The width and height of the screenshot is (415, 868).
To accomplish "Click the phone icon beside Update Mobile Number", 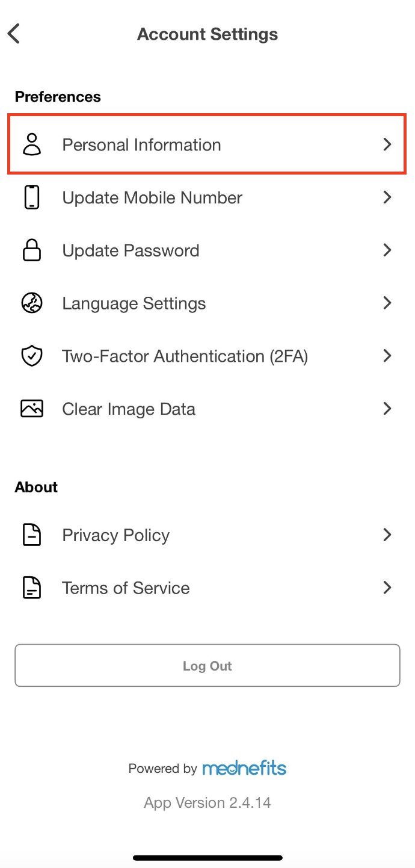I will [x=32, y=197].
